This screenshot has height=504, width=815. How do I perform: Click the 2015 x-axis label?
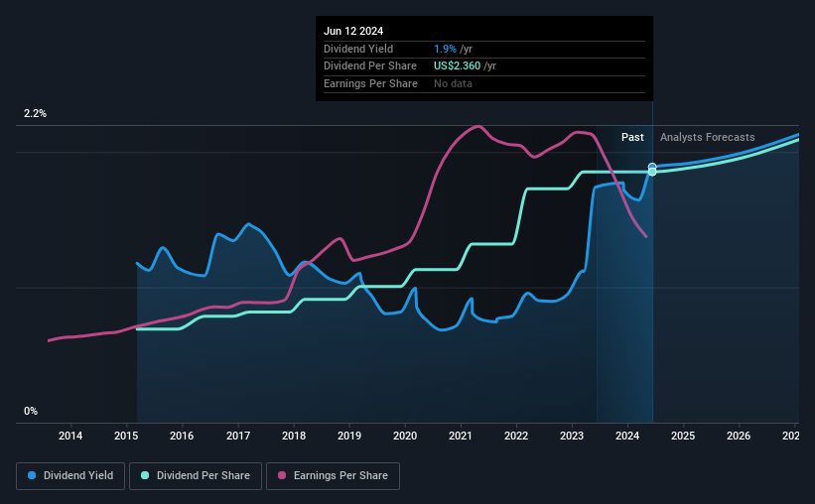(126, 436)
